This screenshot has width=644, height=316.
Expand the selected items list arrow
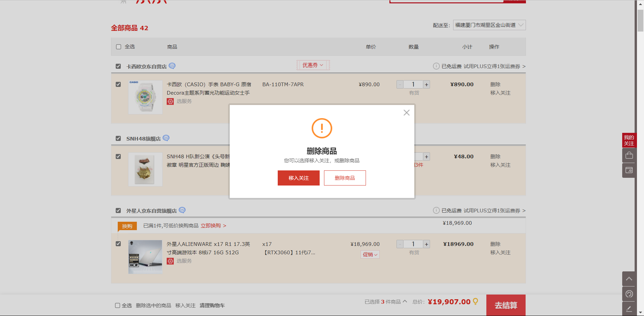[x=405, y=301]
